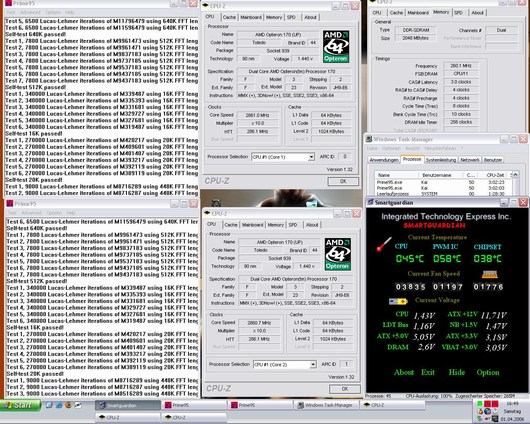Click OK in CPU-Z Core 1 window

pyautogui.click(x=343, y=182)
